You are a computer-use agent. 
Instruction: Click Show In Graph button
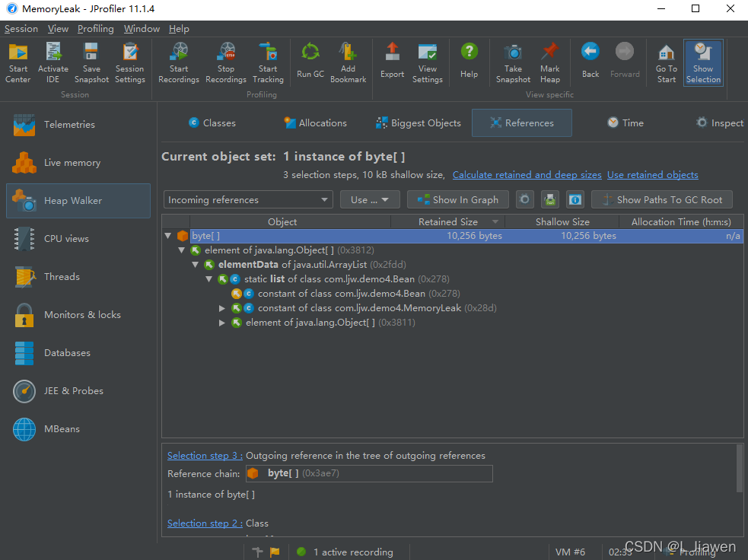pos(458,200)
